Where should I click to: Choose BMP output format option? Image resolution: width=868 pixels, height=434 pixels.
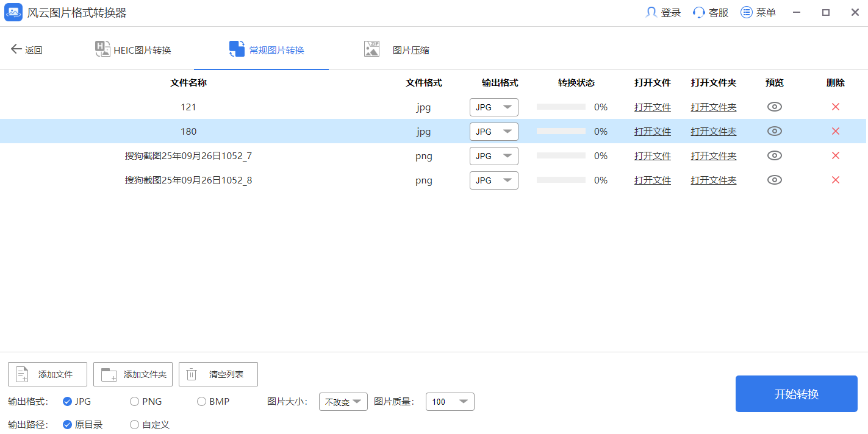[201, 401]
